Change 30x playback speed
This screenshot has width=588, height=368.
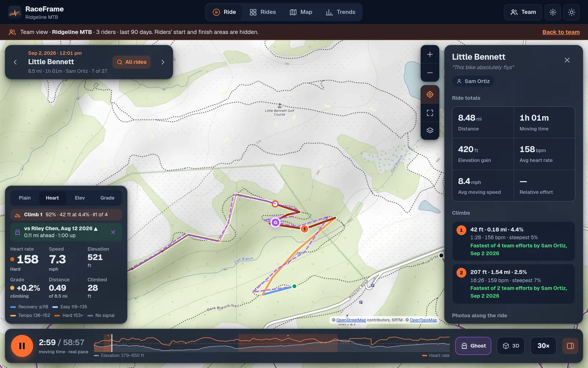[543, 346]
